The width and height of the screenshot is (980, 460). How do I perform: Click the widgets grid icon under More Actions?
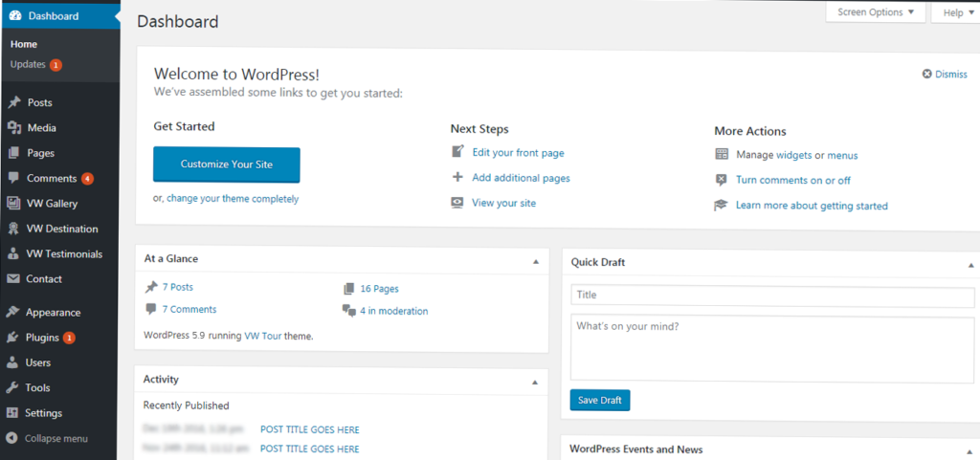[x=722, y=154]
